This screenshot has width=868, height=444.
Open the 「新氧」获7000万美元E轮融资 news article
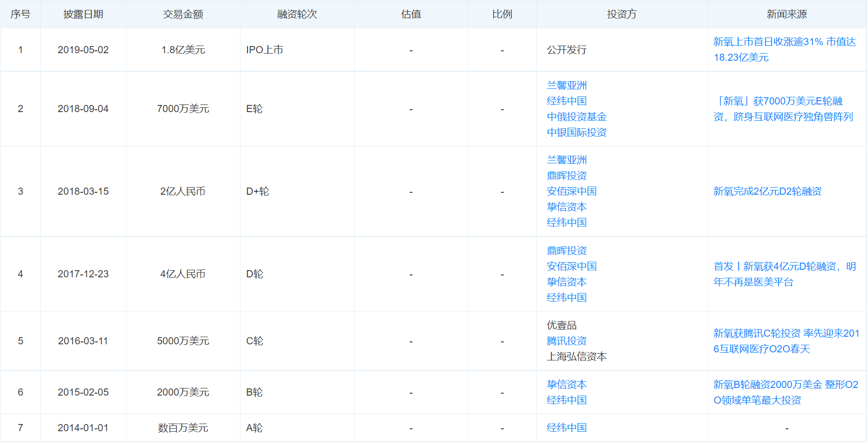tap(783, 109)
